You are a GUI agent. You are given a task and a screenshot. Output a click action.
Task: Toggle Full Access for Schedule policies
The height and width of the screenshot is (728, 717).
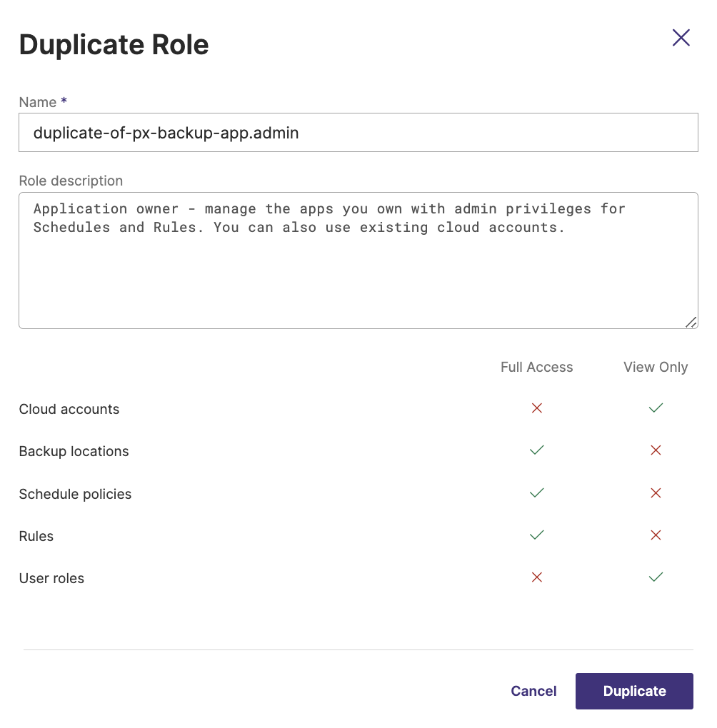537,493
